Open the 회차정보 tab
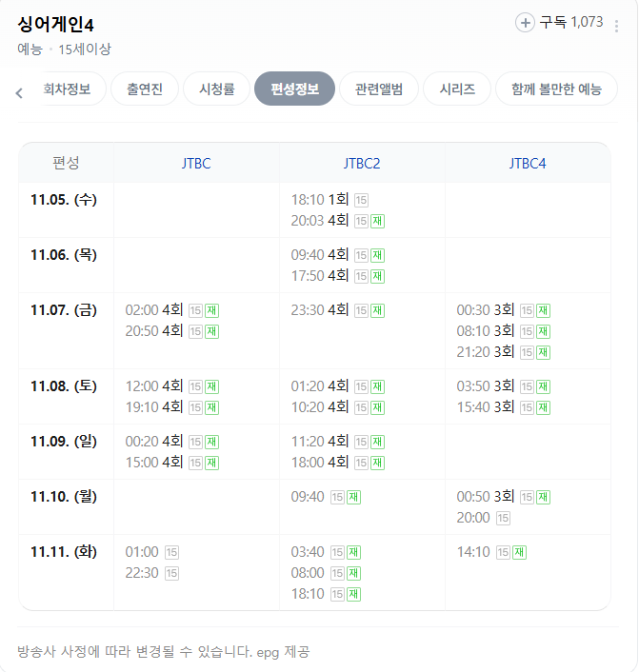639x672 pixels. point(68,89)
